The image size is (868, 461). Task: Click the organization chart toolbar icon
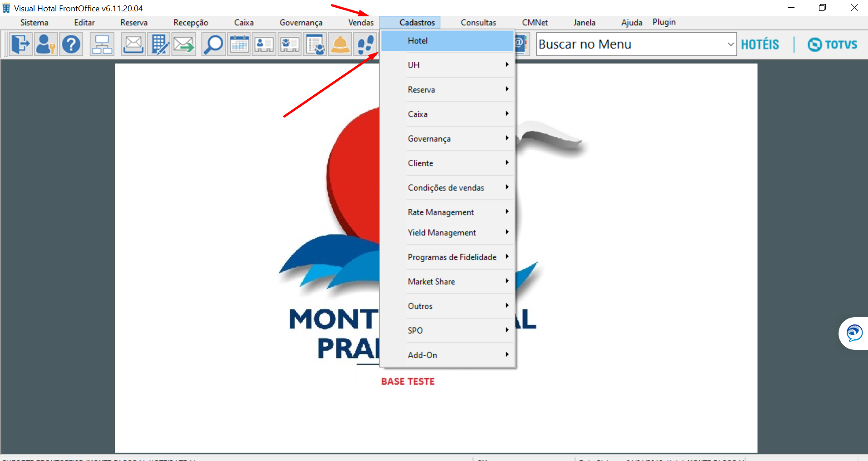tap(102, 44)
